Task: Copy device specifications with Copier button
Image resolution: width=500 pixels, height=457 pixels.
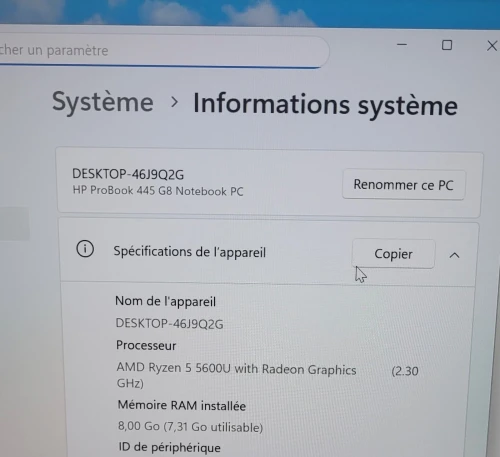Action: tap(393, 254)
